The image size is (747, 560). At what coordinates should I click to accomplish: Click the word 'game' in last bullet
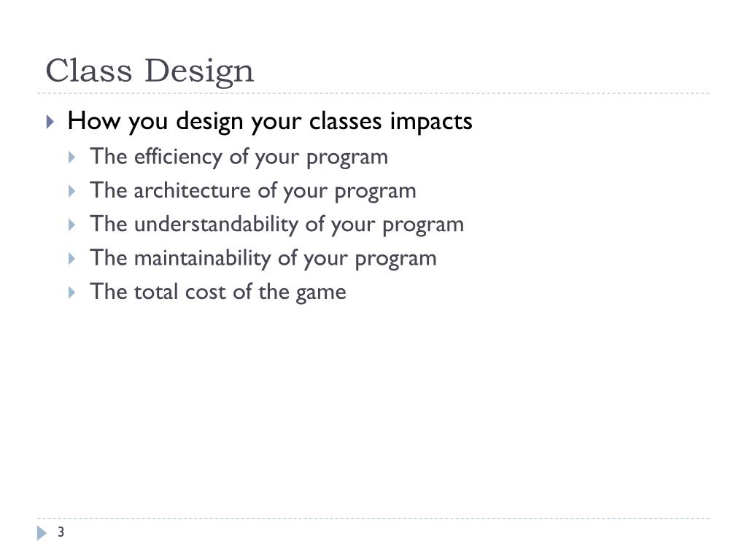[x=321, y=294]
